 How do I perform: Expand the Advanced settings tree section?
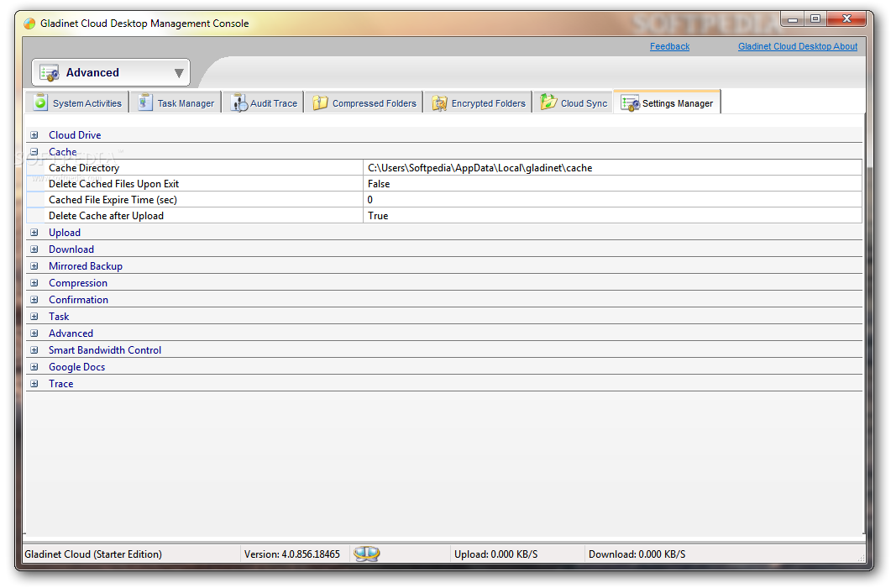[x=34, y=333]
